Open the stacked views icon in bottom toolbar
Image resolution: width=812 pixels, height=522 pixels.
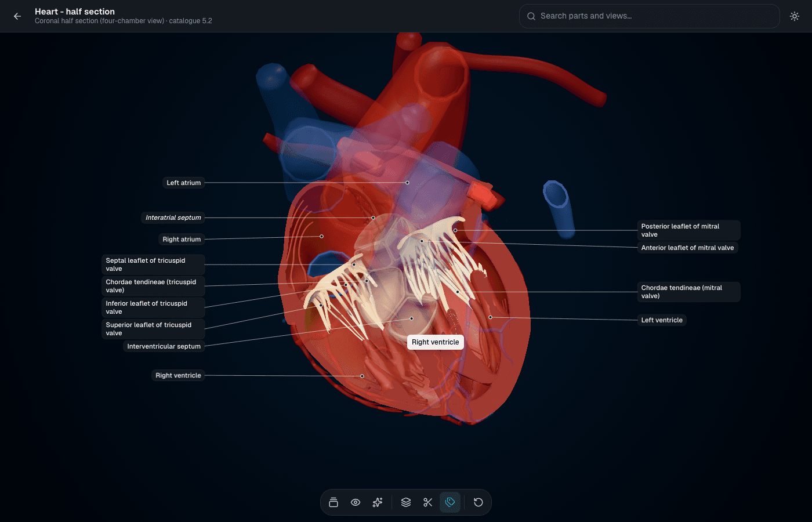coord(333,502)
